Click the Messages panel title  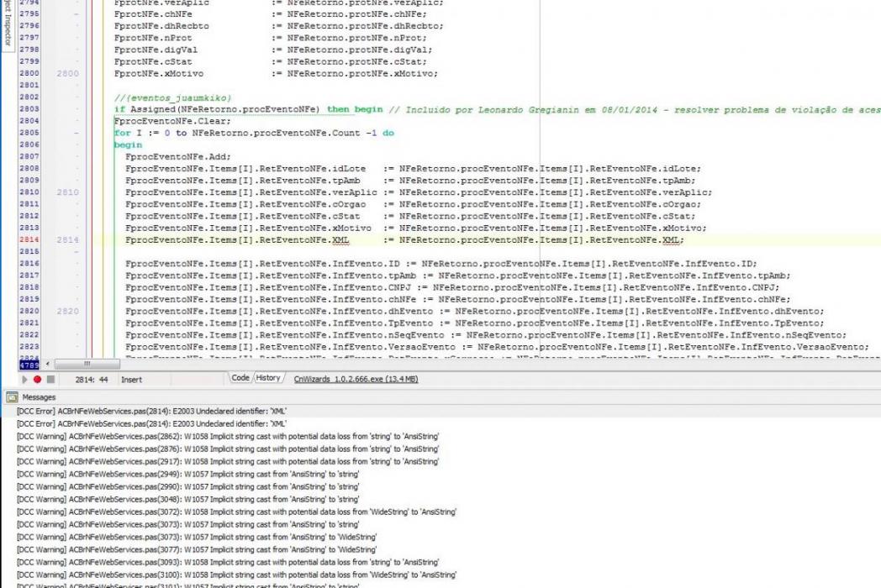tap(39, 397)
